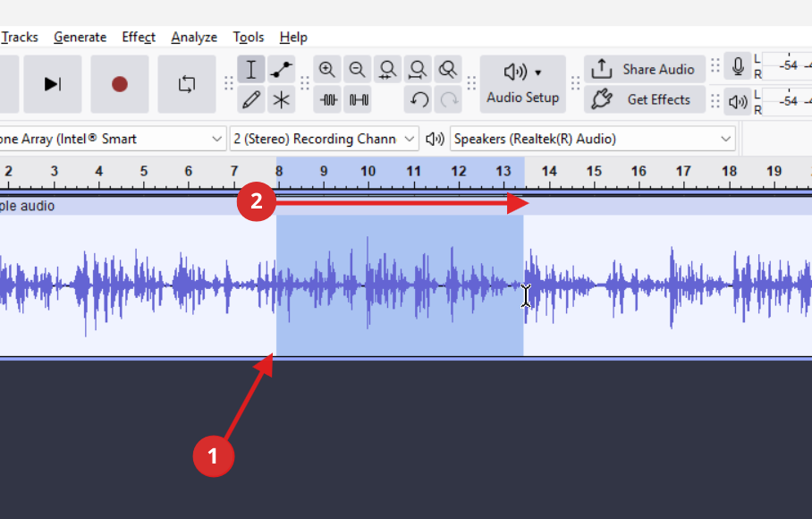Toggle the Loop playback button
The width and height of the screenshot is (812, 519).
click(187, 84)
